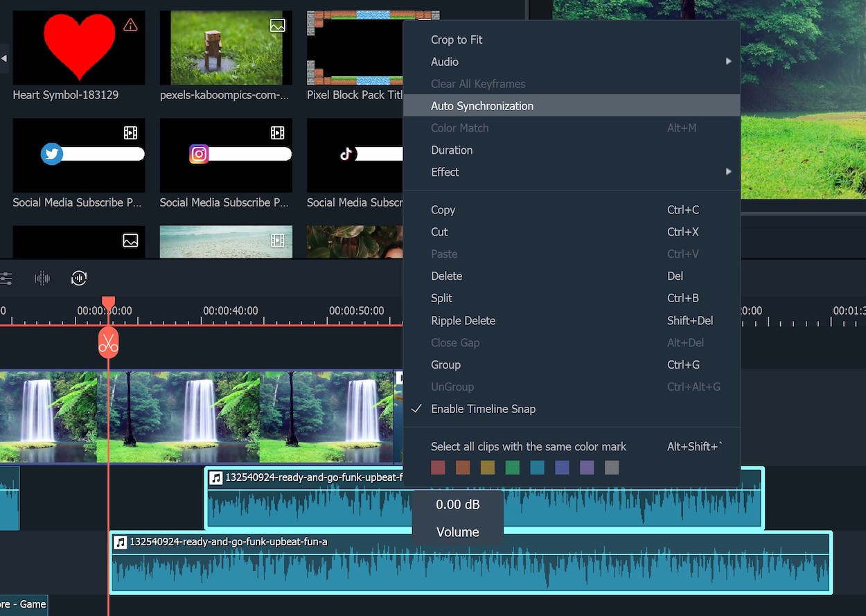This screenshot has height=616, width=866.
Task: Select the Split menu option
Action: [x=441, y=298]
